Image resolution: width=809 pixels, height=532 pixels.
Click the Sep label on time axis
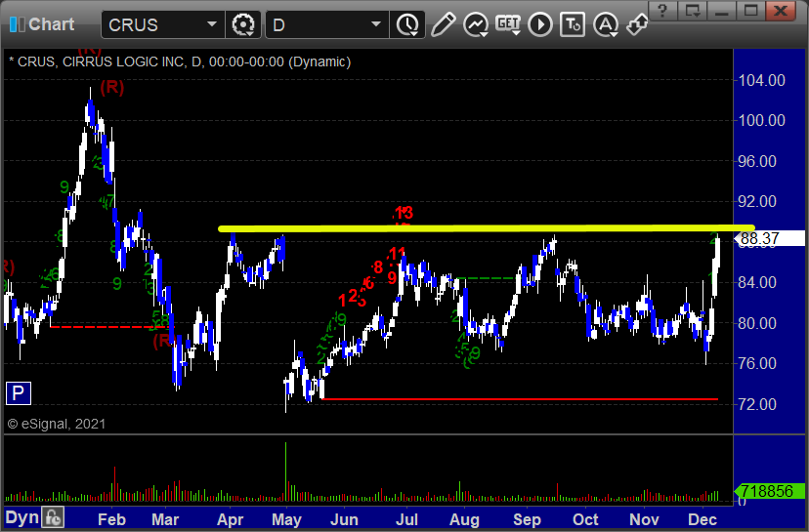coord(527,519)
